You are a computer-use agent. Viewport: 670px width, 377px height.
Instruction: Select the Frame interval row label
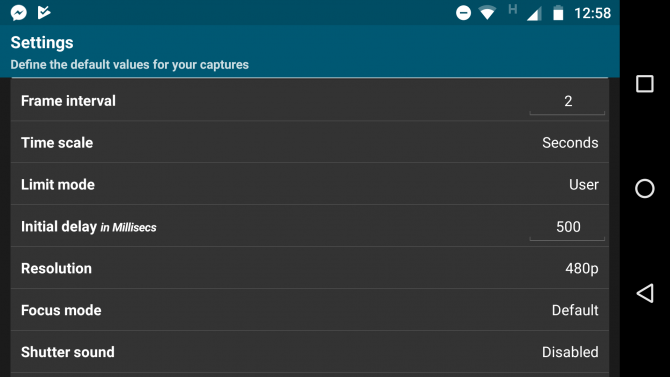[68, 101]
